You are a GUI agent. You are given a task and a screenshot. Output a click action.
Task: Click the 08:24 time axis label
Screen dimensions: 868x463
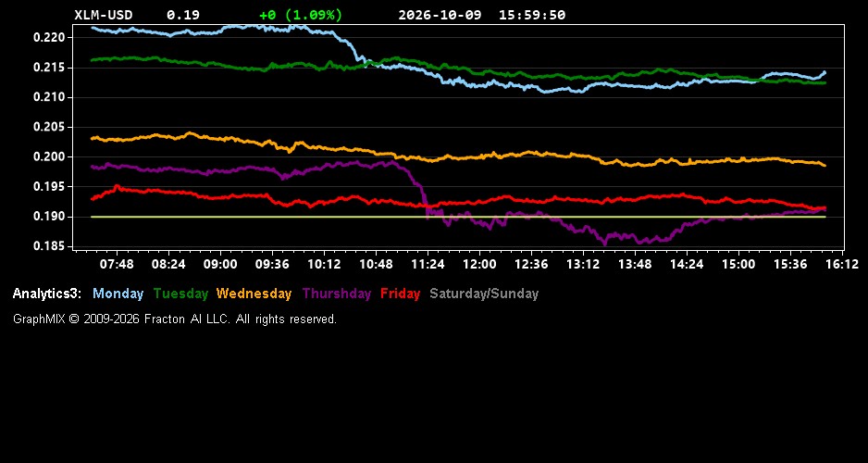[x=168, y=265]
